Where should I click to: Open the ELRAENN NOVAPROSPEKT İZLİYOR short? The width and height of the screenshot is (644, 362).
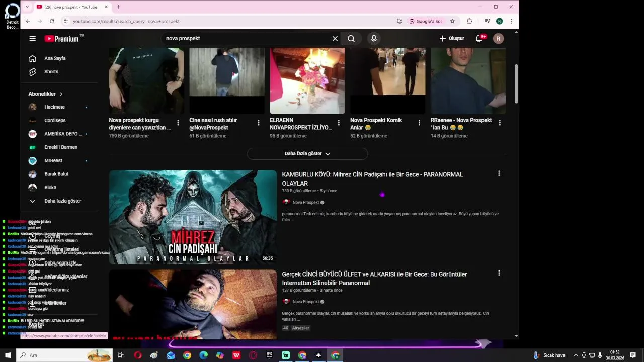pyautogui.click(x=301, y=124)
